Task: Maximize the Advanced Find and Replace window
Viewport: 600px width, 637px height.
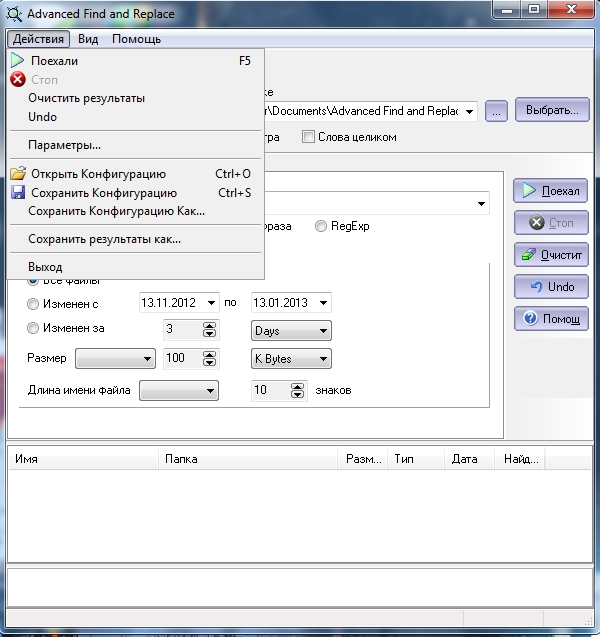Action: [534, 10]
